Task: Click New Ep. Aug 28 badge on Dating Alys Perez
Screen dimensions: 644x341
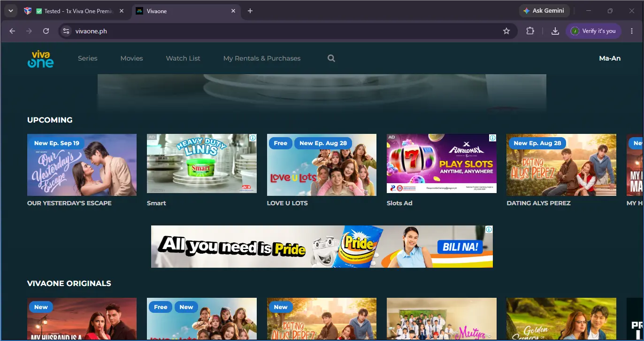Action: [x=537, y=143]
